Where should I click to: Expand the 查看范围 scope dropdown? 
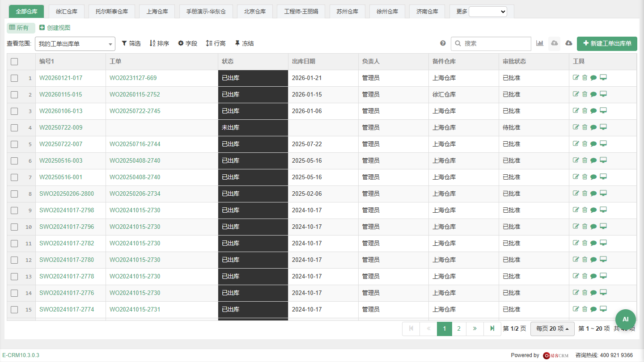tap(75, 44)
